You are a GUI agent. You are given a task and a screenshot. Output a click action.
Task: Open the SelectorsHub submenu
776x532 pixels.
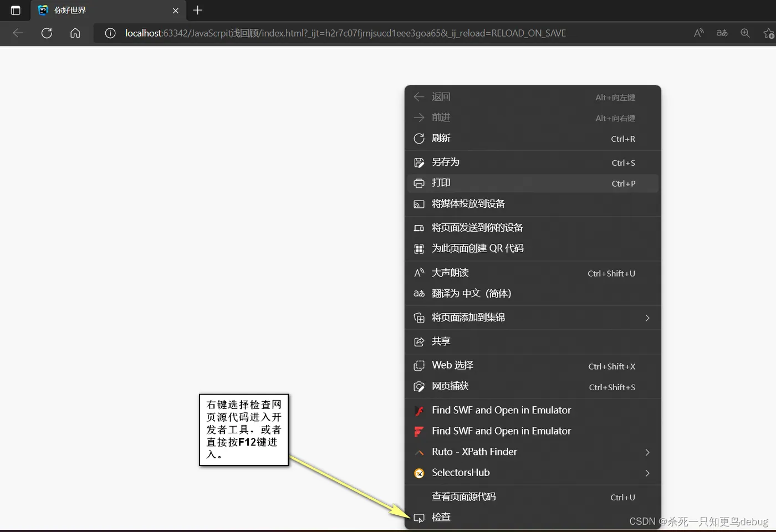(533, 473)
